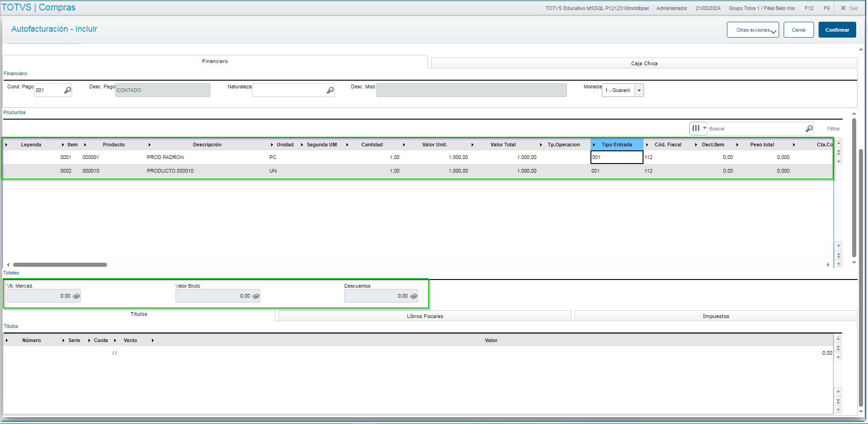The height and width of the screenshot is (424, 868).
Task: Click the Tipo Entrada cell of item 0001
Action: [x=617, y=157]
